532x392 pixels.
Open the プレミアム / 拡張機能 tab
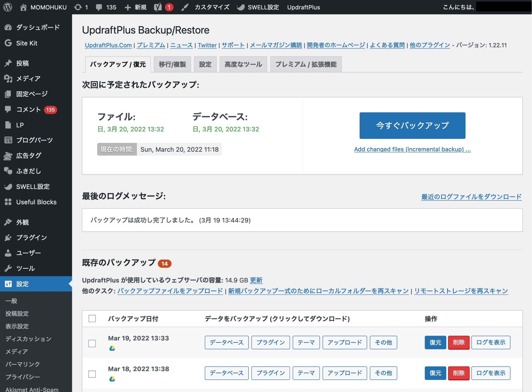306,64
